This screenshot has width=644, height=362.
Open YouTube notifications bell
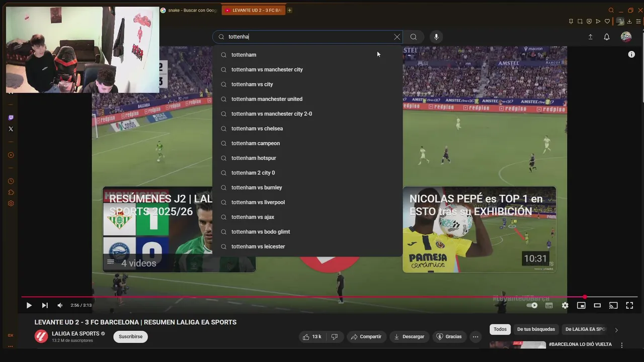tap(607, 37)
